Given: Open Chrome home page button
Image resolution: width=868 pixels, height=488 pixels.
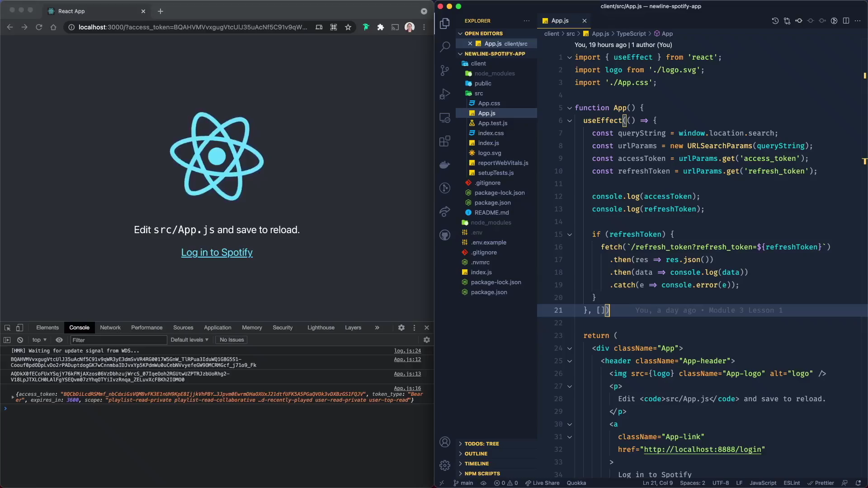Looking at the screenshot, I should tap(53, 27).
